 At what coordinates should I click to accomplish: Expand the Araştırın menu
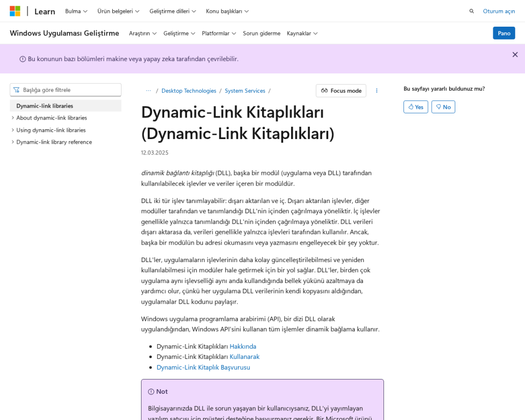point(143,33)
